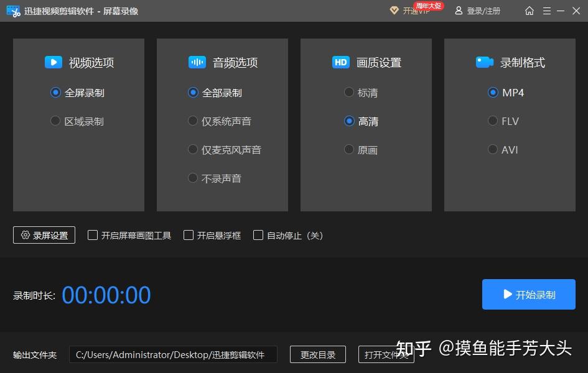
Task: Choose 仅系统声音 audio option
Action: point(220,121)
